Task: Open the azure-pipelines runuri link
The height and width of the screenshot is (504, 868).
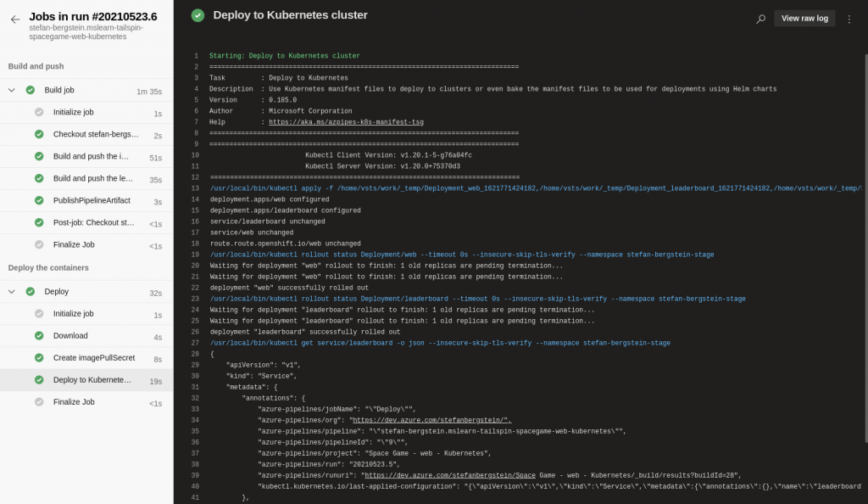Action: (450, 476)
